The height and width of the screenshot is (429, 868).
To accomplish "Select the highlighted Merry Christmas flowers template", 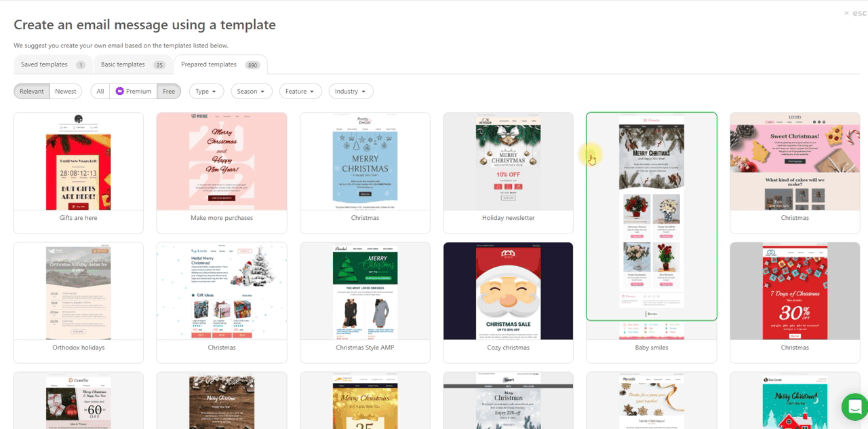I will point(652,217).
